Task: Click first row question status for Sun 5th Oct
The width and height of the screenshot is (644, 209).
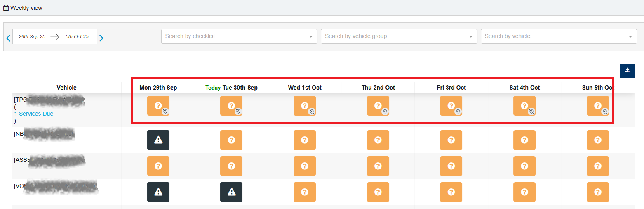Action: click(x=597, y=106)
